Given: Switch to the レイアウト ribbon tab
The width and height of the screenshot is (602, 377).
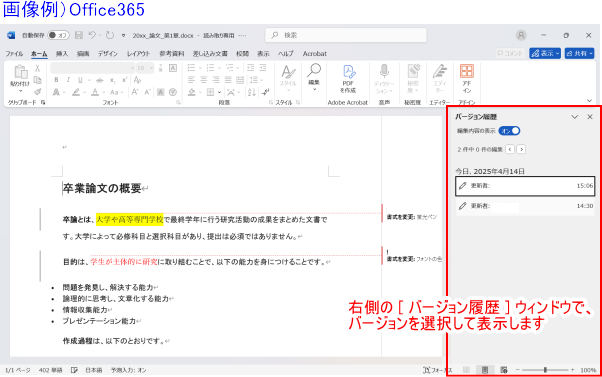Looking at the screenshot, I should 138,54.
